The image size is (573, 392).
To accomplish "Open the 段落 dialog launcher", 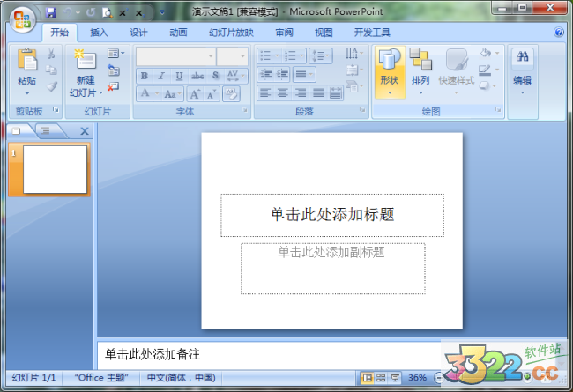I will click(362, 109).
